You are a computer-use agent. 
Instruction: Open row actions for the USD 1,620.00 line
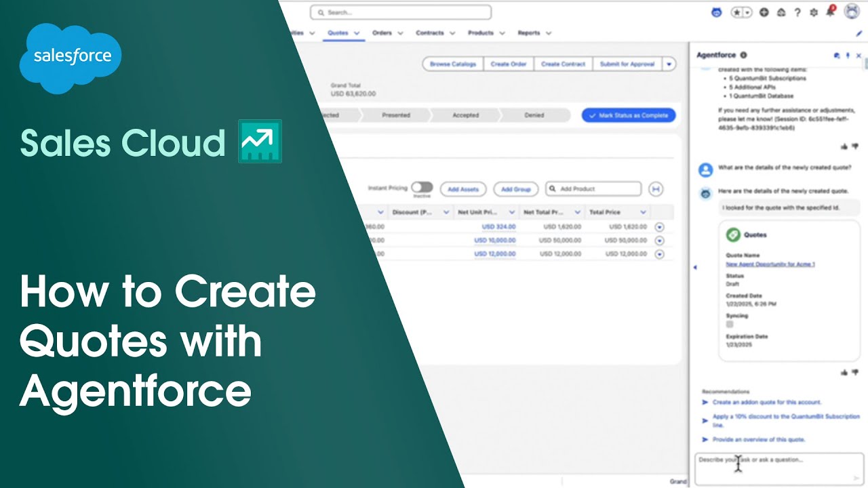(659, 227)
